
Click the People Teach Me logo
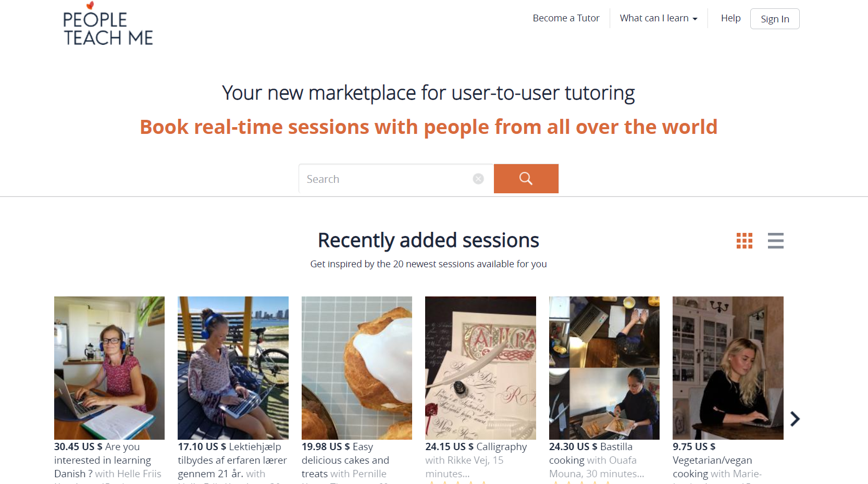(x=108, y=24)
